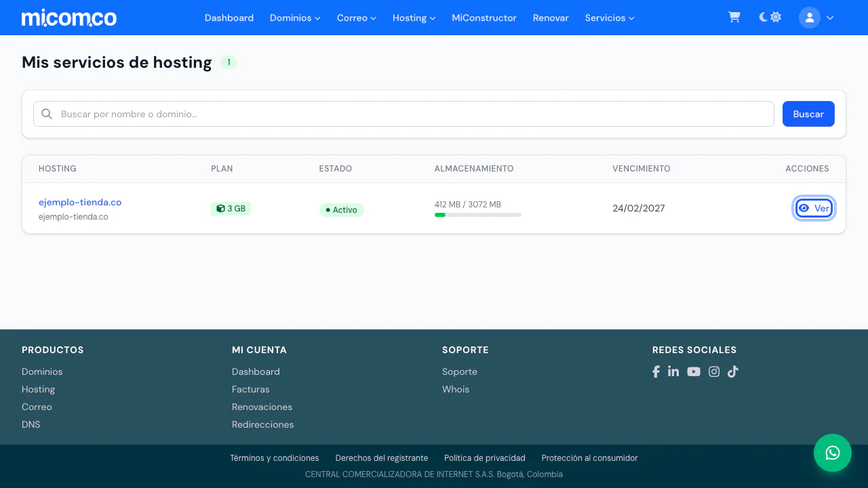868x488 pixels.
Task: Open Redirecciones footer link
Action: (263, 424)
